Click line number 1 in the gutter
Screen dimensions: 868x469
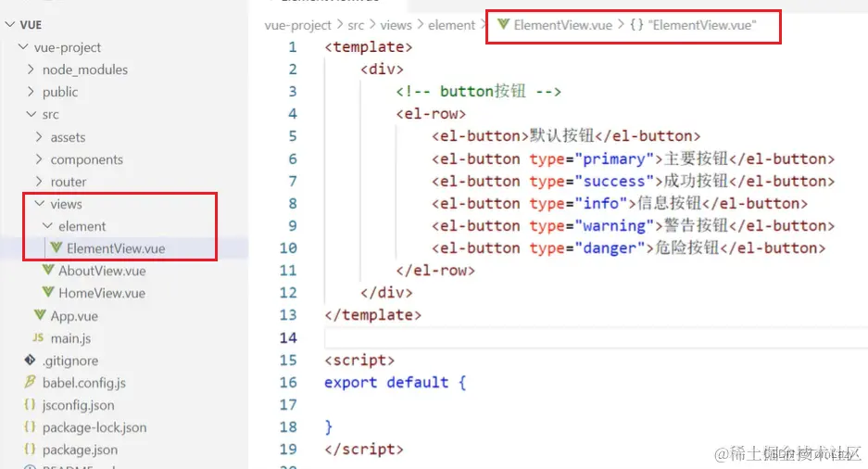pyautogui.click(x=293, y=47)
